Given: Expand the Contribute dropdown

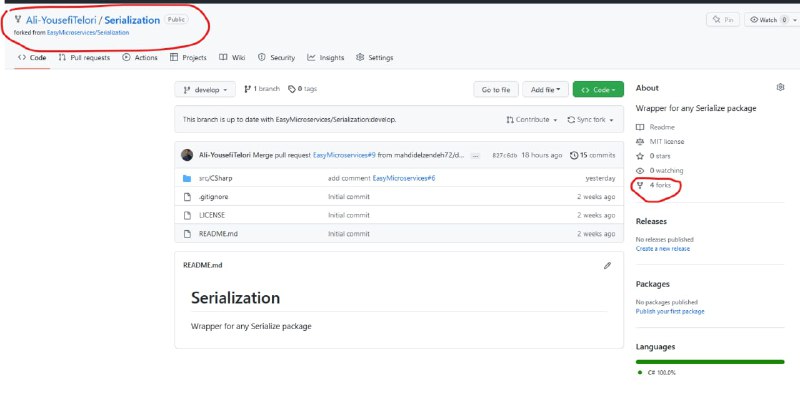Looking at the screenshot, I should 532,119.
